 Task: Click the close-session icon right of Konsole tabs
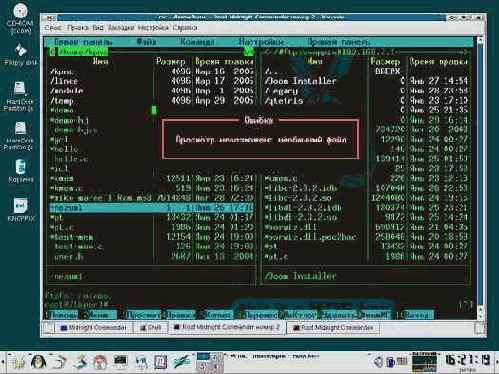(479, 328)
